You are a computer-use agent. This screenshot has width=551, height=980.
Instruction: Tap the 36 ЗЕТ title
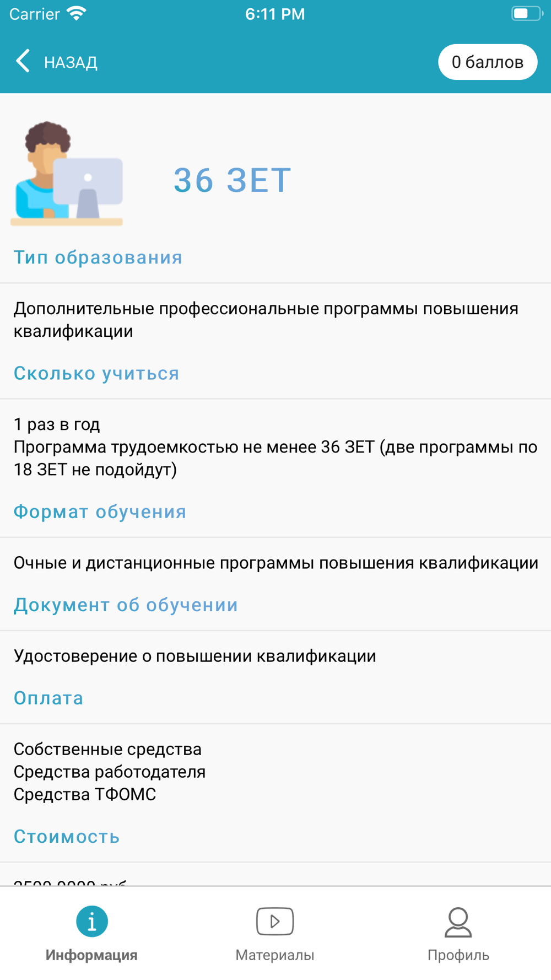[232, 180]
